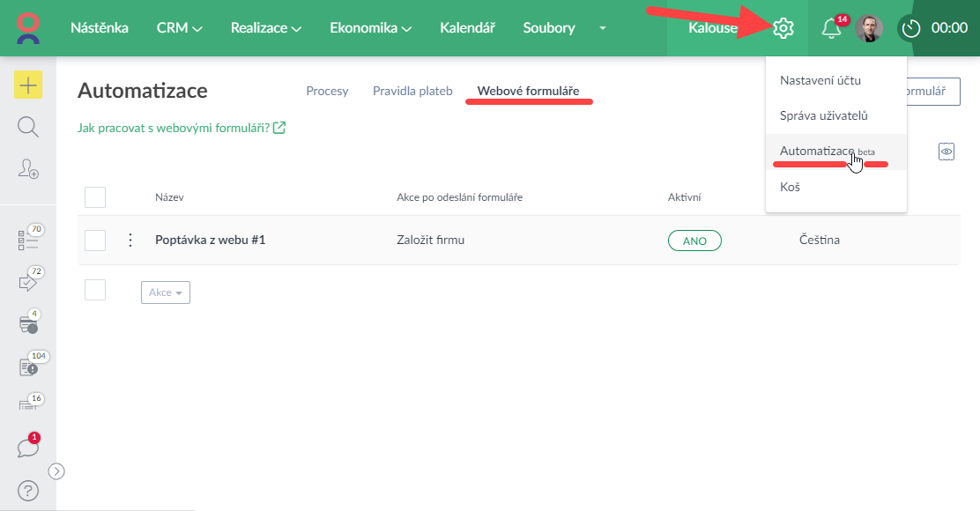Click the add contact person icon
The width and height of the screenshot is (980, 511).
28,169
